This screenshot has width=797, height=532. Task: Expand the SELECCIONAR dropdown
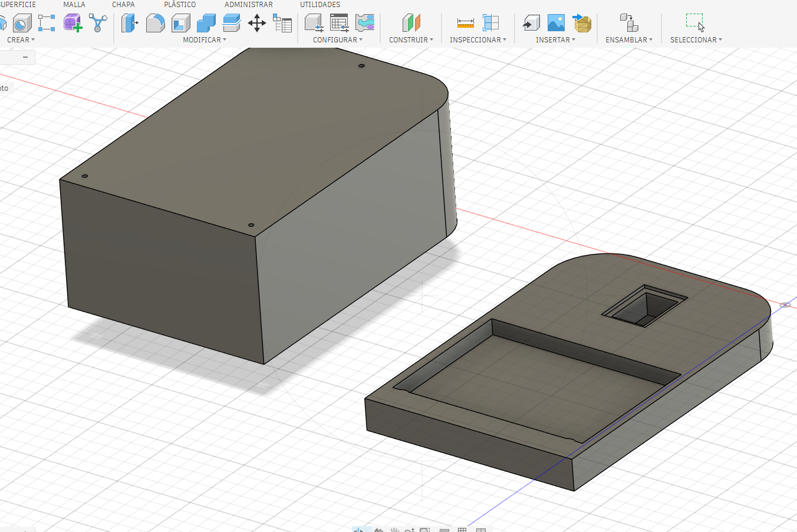[696, 40]
